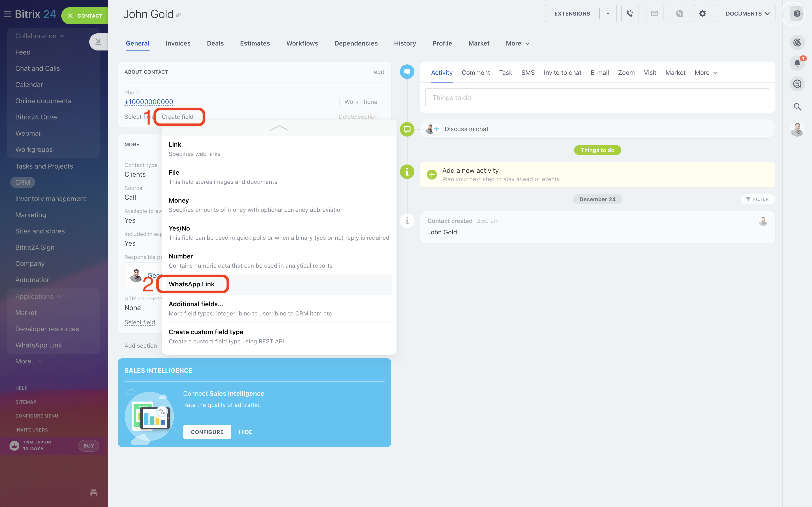Click the help question mark icon
Viewport: 812px width, 507px height.
click(797, 14)
